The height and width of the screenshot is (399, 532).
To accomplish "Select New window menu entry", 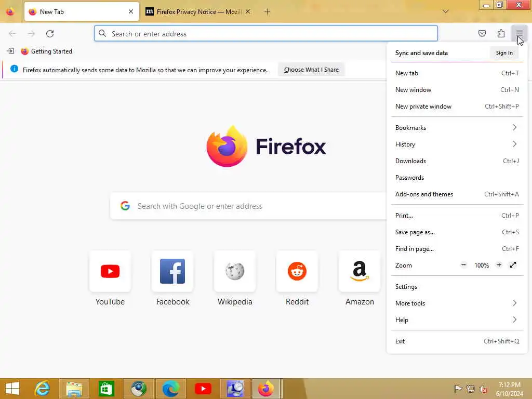I will [x=457, y=89].
